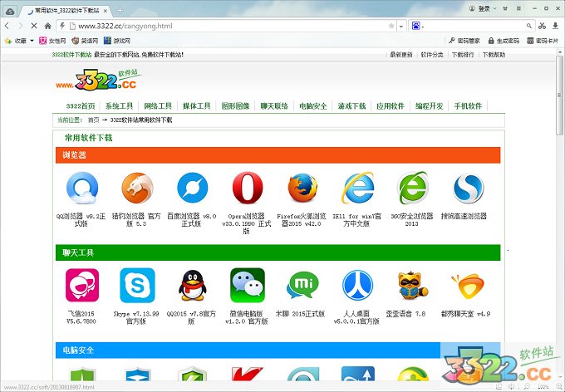Click the 新秀聊天室 orange icon
Screen dimensions: 565x392
click(468, 286)
